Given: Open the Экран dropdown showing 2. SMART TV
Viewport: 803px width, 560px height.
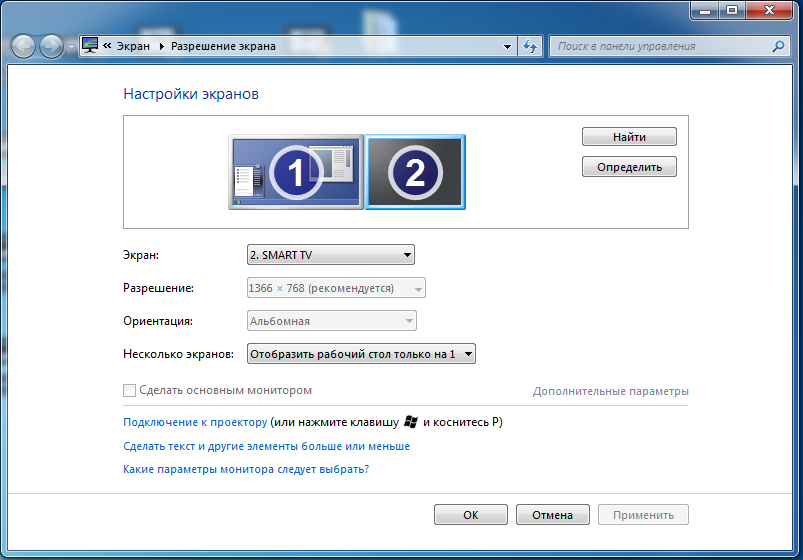Looking at the screenshot, I should 331,255.
